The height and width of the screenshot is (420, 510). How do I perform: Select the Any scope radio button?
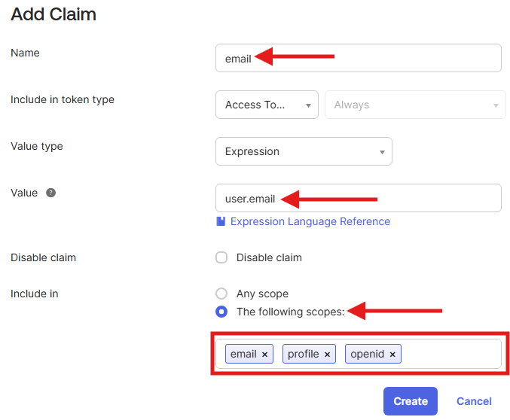(221, 294)
